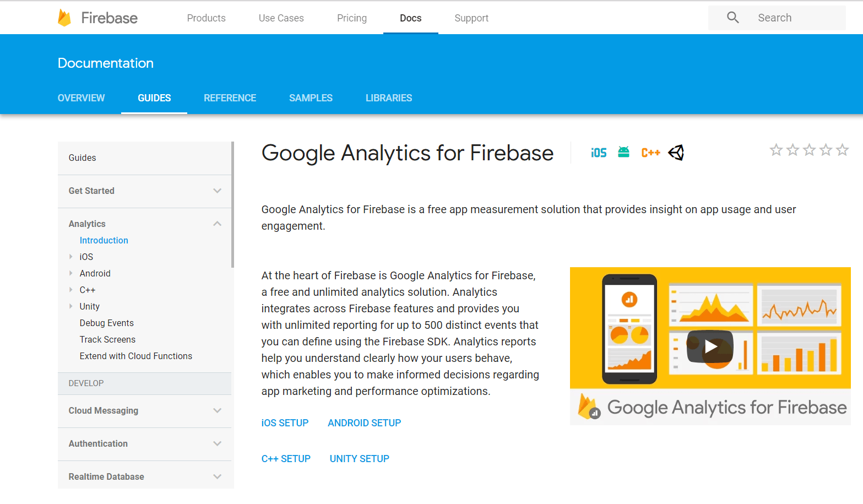Select the C++ platform icon

tap(650, 153)
